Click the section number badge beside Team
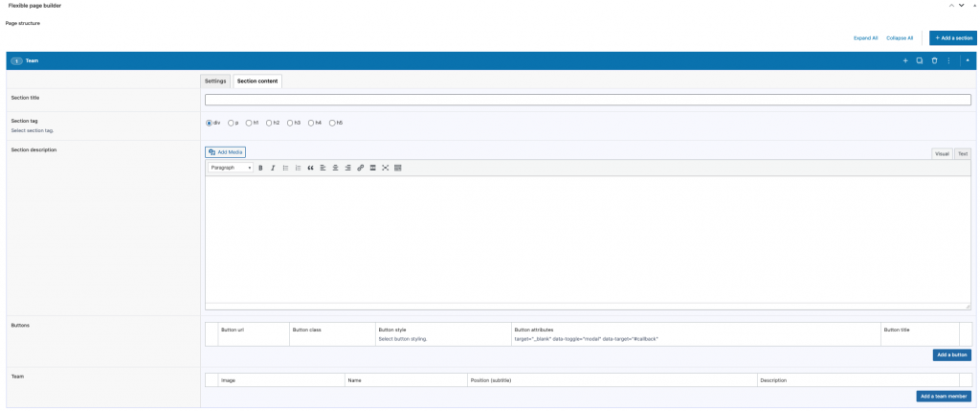The width and height of the screenshot is (980, 411). [x=17, y=60]
